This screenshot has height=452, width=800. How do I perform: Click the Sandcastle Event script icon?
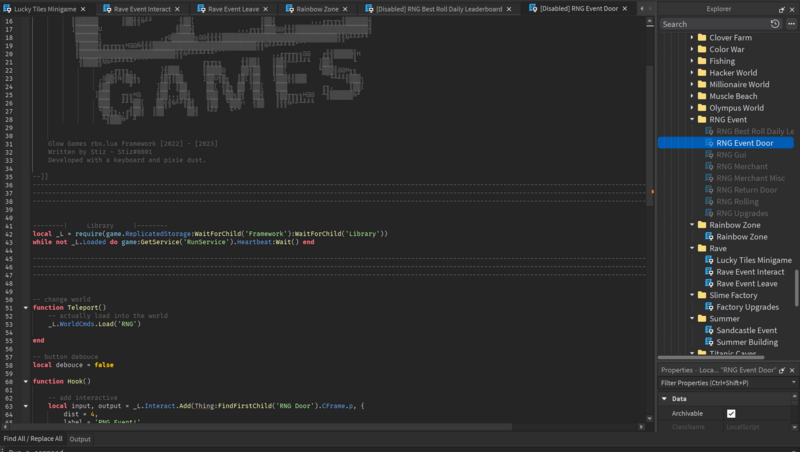click(x=707, y=330)
